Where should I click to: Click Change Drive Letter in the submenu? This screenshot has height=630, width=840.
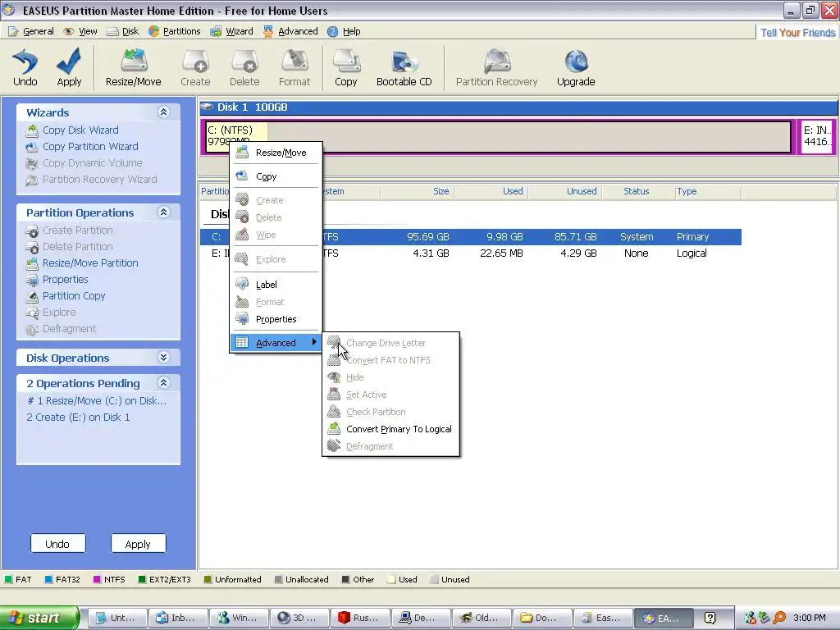(390, 343)
